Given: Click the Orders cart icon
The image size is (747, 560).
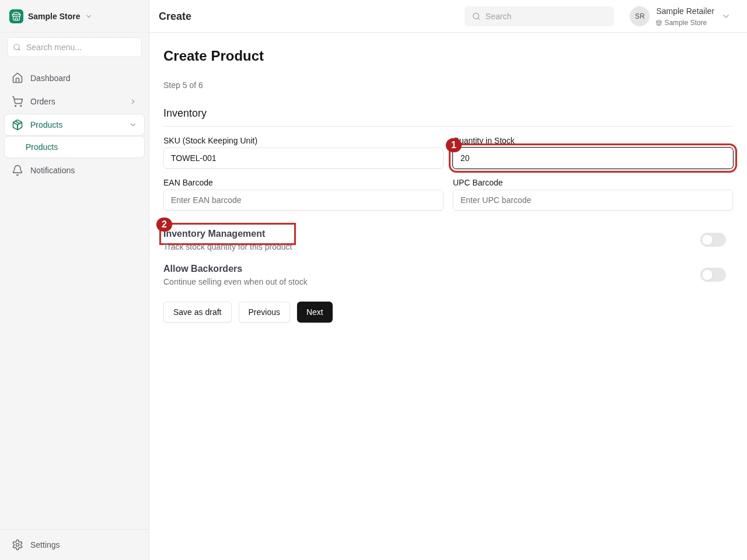Looking at the screenshot, I should pyautogui.click(x=18, y=101).
